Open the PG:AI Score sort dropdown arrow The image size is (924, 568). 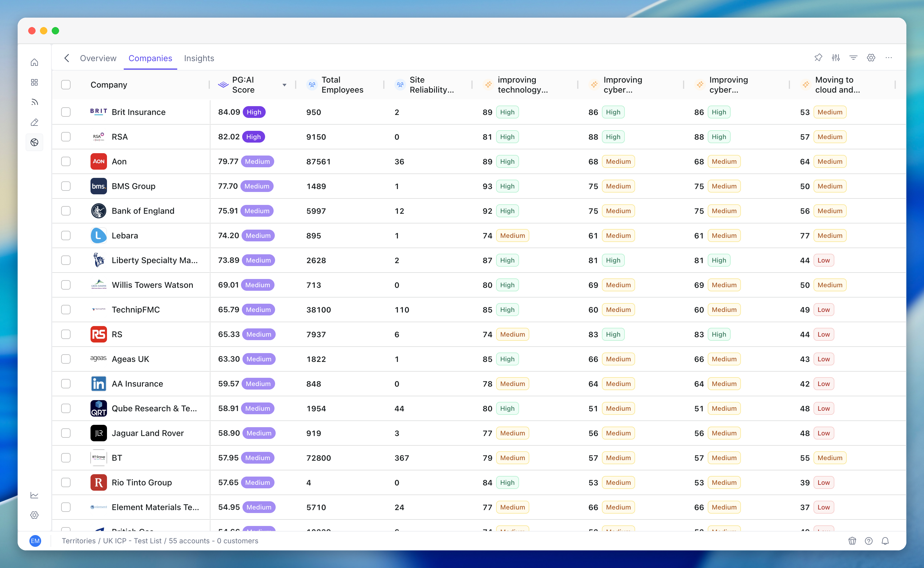284,85
